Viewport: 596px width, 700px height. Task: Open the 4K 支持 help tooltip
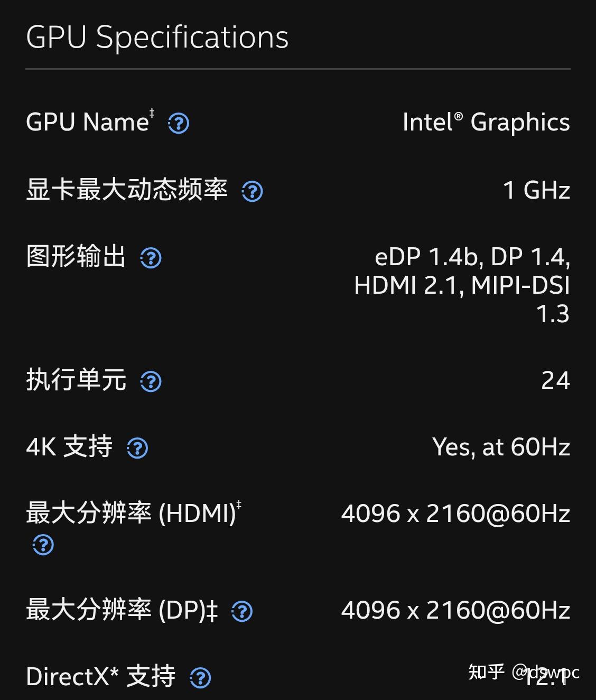point(137,448)
